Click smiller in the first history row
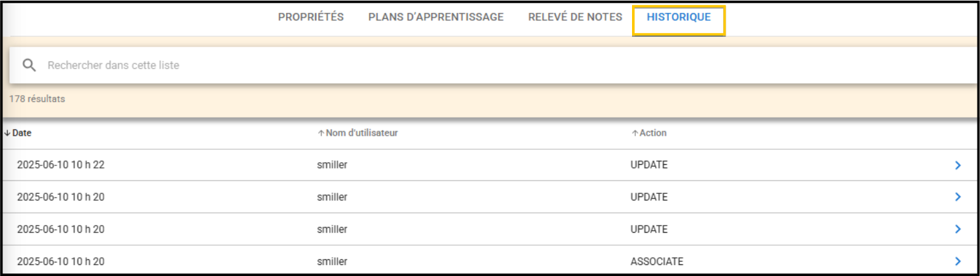 click(x=332, y=165)
